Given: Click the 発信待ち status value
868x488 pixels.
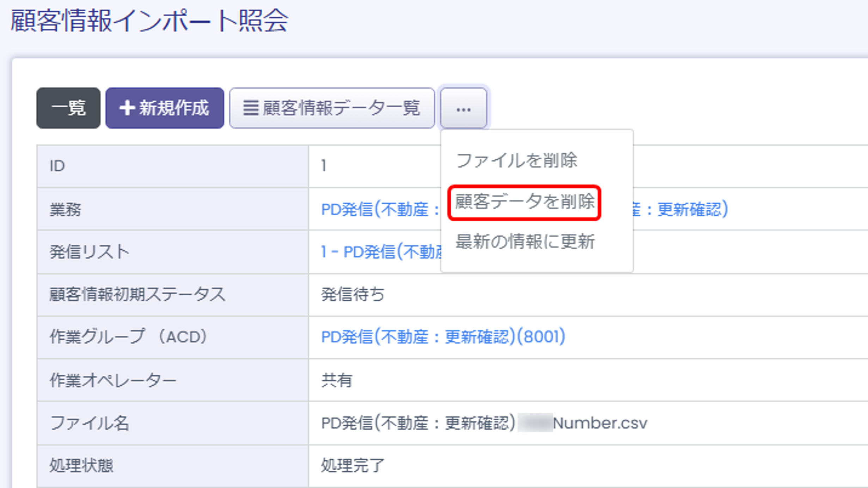Looking at the screenshot, I should pyautogui.click(x=353, y=294).
